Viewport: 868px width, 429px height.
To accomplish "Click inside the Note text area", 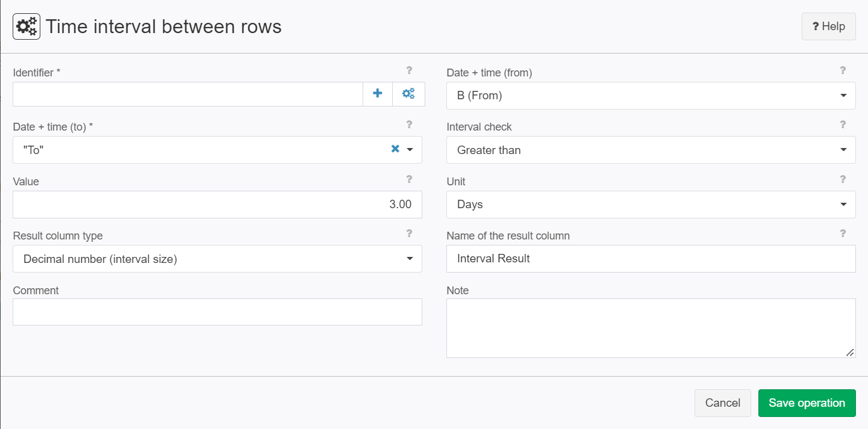I will (651, 328).
